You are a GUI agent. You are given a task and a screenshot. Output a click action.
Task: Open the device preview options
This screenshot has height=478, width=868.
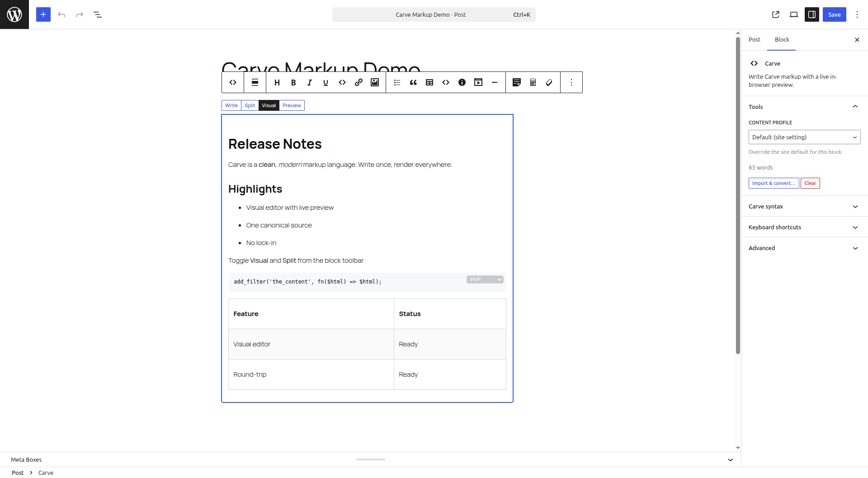coord(794,14)
